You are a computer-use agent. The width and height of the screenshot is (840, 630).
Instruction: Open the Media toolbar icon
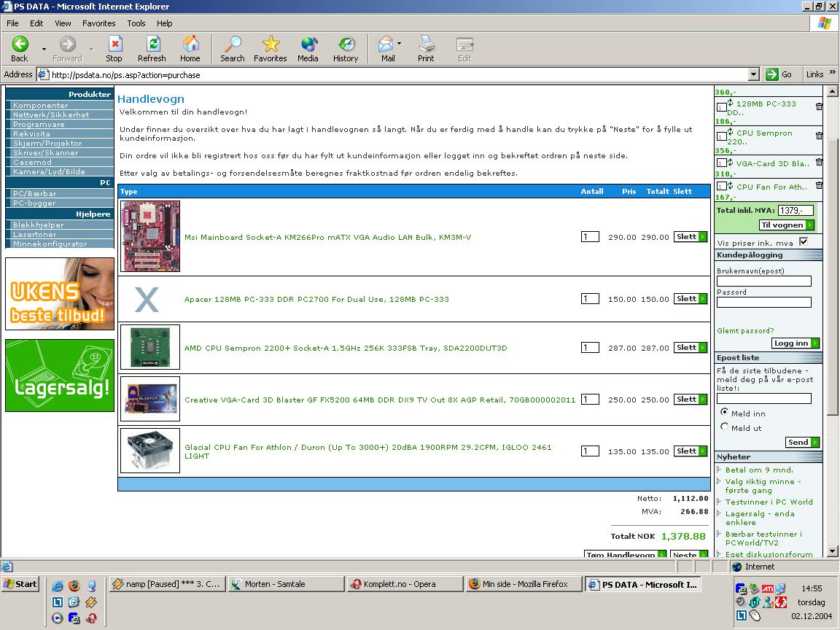[x=308, y=50]
